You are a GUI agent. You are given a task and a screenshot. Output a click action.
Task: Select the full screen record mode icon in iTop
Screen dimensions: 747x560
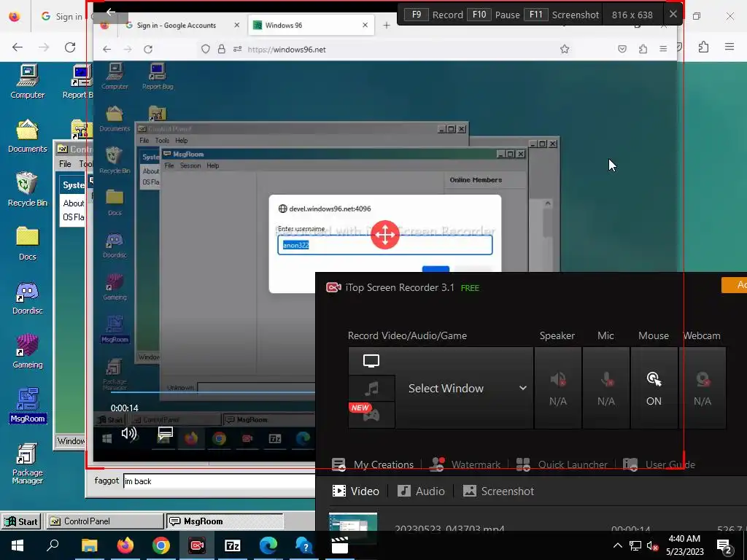point(371,361)
